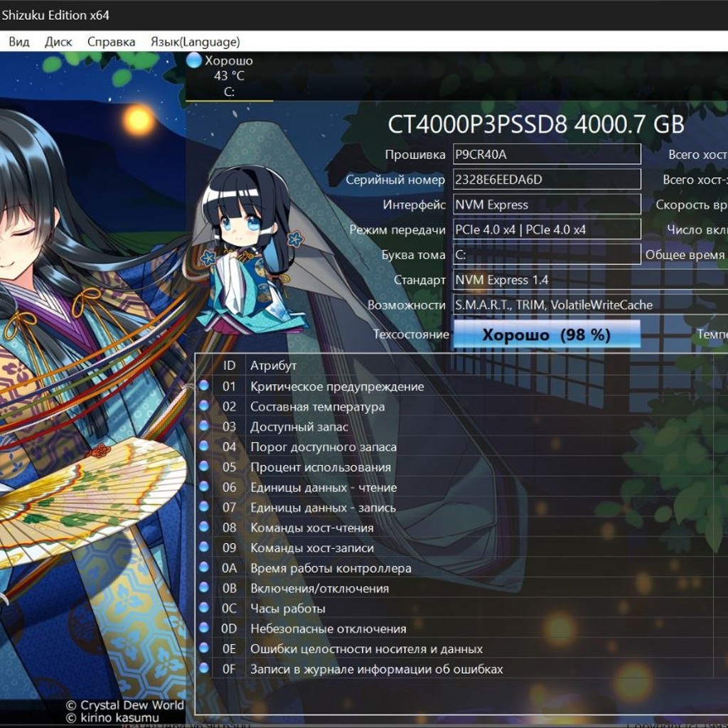Select row Доступный запас
This screenshot has height=728, width=728.
[461, 427]
